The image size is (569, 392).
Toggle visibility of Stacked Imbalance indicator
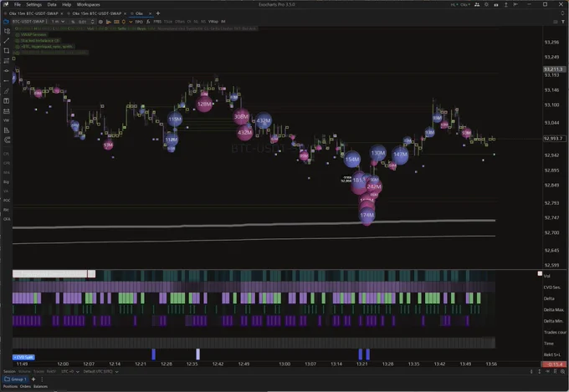click(17, 41)
